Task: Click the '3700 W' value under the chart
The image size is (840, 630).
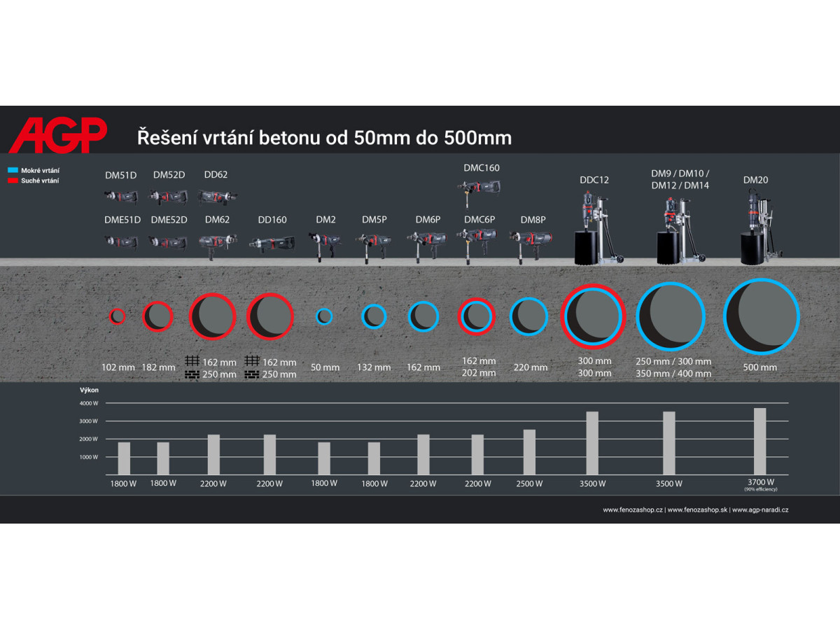Action: [760, 482]
